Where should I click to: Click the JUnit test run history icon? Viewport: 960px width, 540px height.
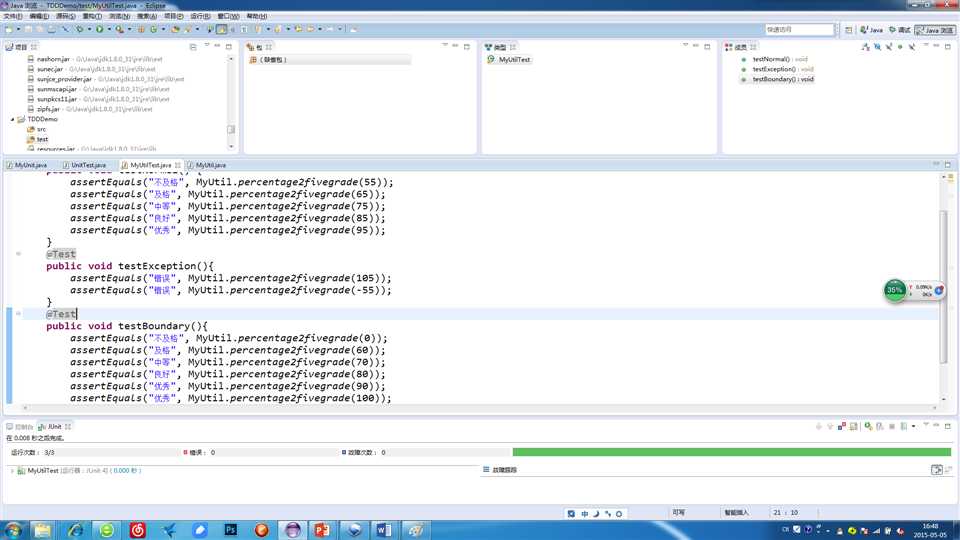pyautogui.click(x=904, y=426)
